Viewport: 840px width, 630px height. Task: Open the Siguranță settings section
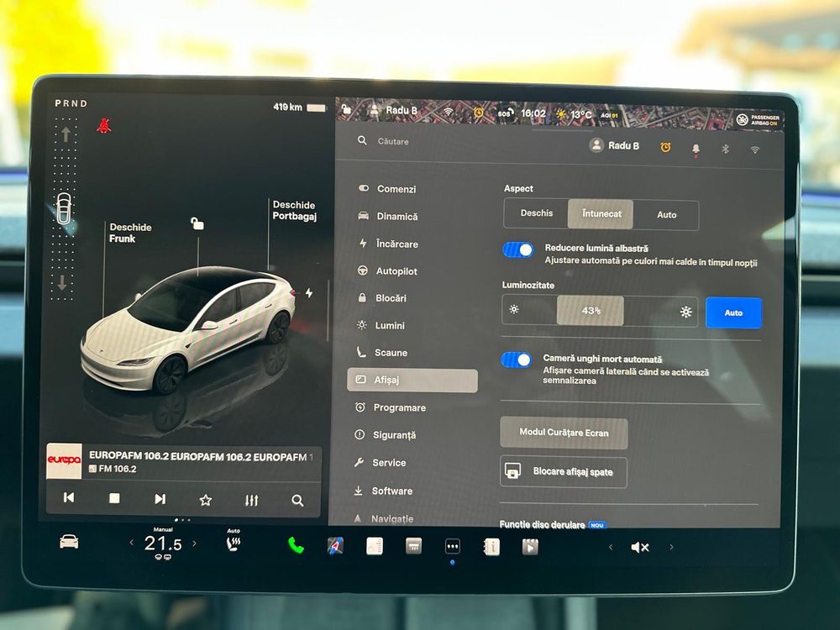click(x=385, y=435)
